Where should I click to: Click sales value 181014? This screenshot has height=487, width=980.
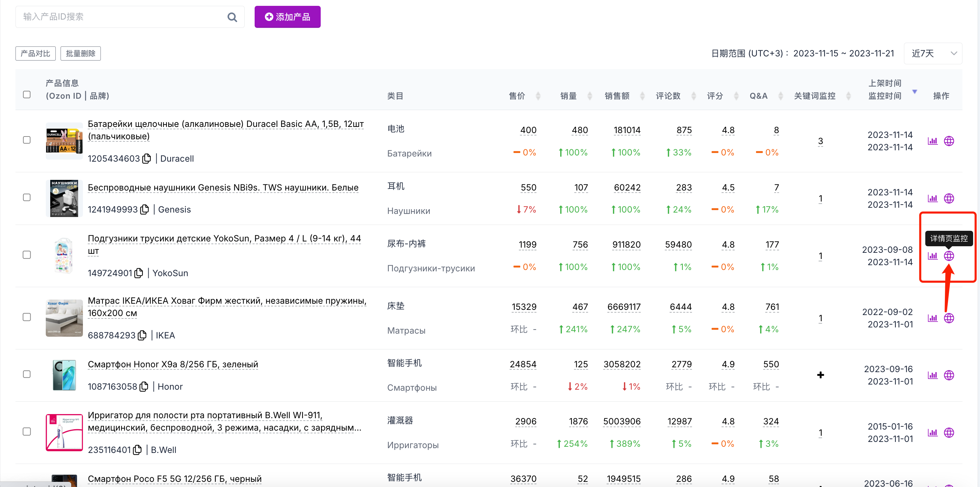[x=627, y=130]
